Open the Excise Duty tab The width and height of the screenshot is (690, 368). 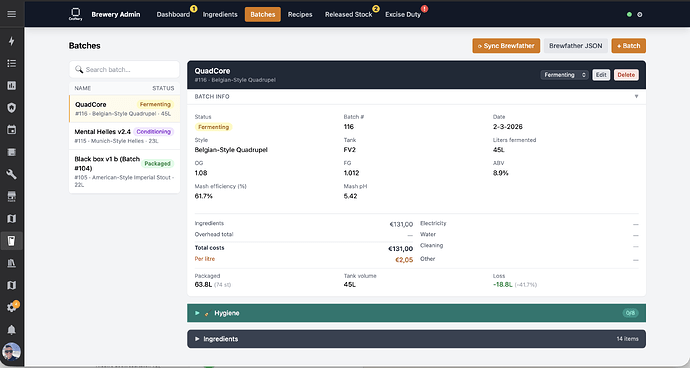[403, 15]
